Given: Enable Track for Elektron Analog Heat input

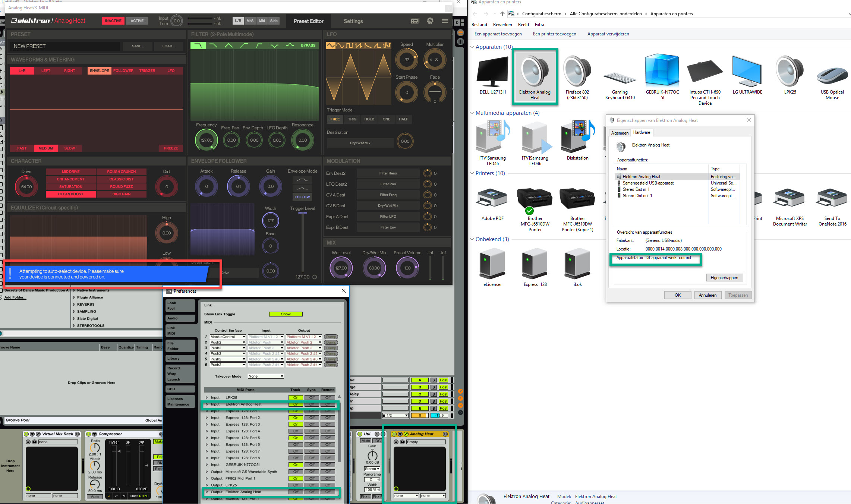Looking at the screenshot, I should 296,404.
